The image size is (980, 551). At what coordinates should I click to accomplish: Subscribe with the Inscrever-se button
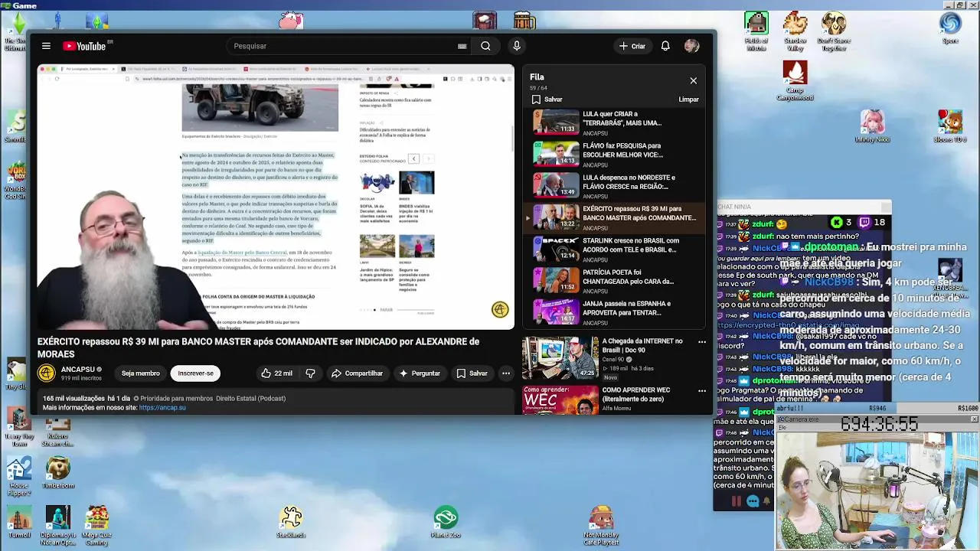pos(195,373)
